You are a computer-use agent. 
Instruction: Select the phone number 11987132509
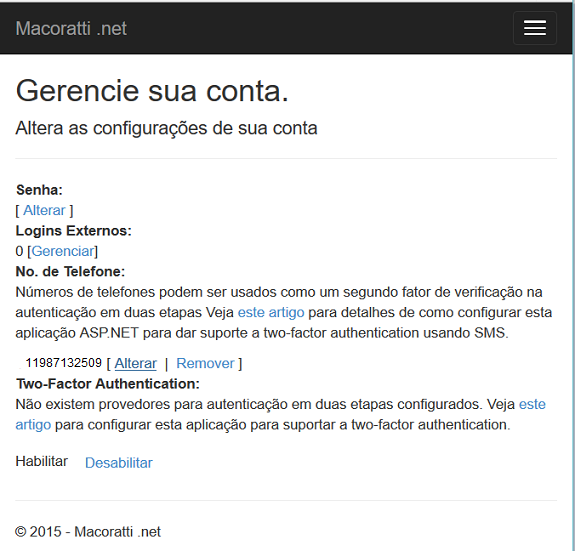[x=63, y=363]
